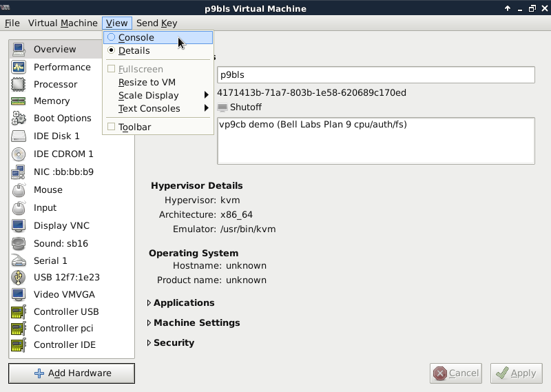Enable the Toolbar checkbox in View menu

pyautogui.click(x=112, y=127)
